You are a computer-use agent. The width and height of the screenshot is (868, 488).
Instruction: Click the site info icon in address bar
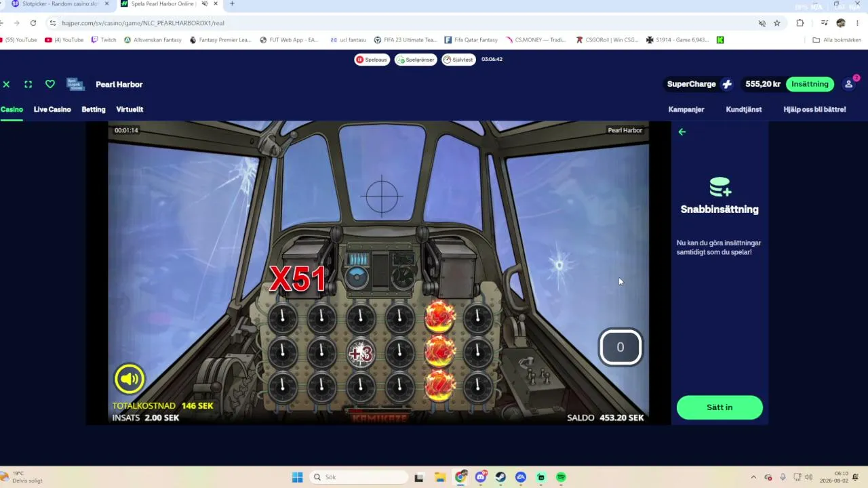[x=53, y=23]
